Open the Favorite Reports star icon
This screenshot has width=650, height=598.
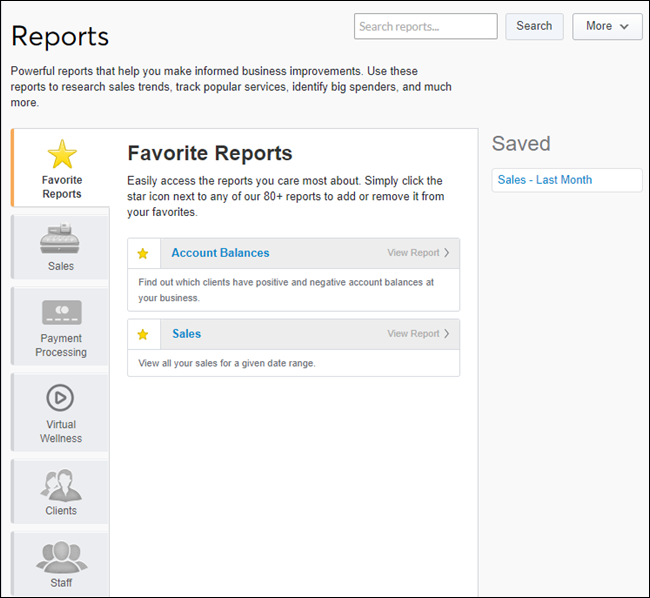[62, 154]
